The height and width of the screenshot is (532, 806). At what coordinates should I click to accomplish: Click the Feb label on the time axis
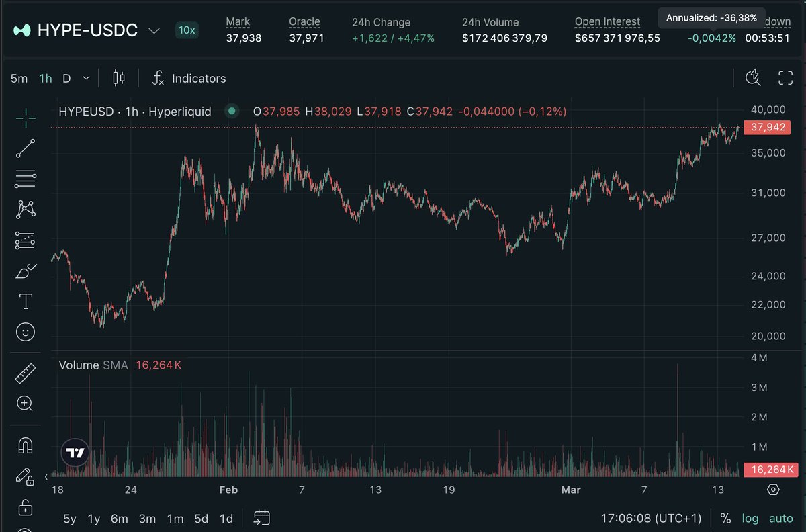[x=228, y=490]
